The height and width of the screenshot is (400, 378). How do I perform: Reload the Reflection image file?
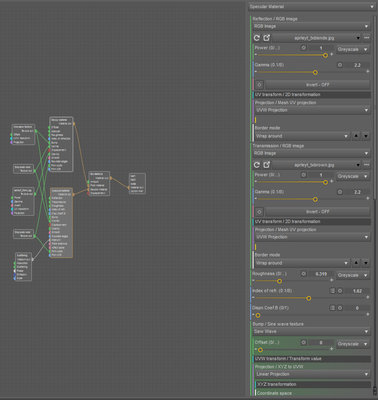(256, 38)
